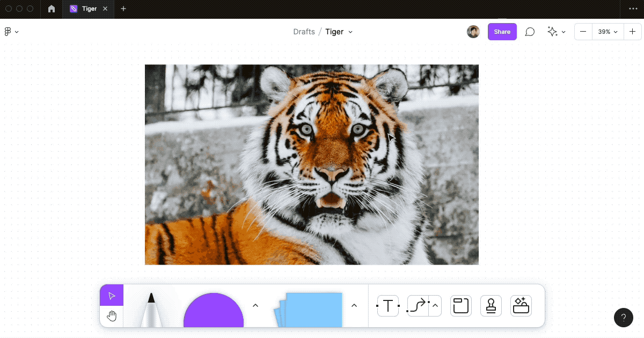Select the Hand tool

112,316
